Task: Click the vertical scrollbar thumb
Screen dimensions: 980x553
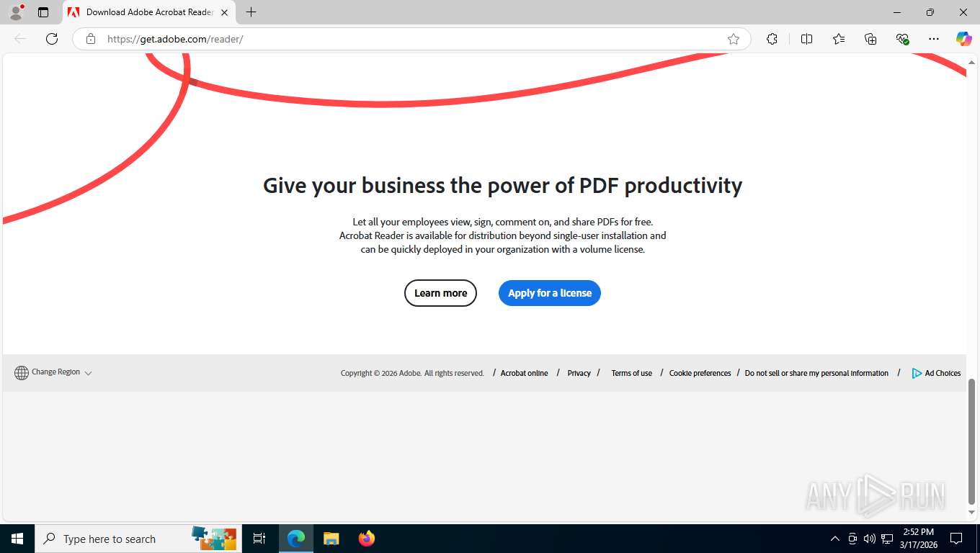Action: [971, 441]
